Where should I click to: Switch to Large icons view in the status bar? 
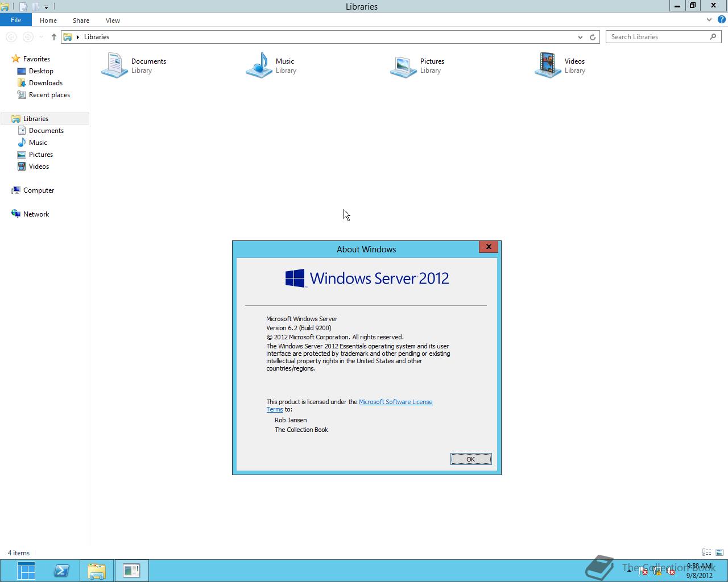click(x=719, y=552)
